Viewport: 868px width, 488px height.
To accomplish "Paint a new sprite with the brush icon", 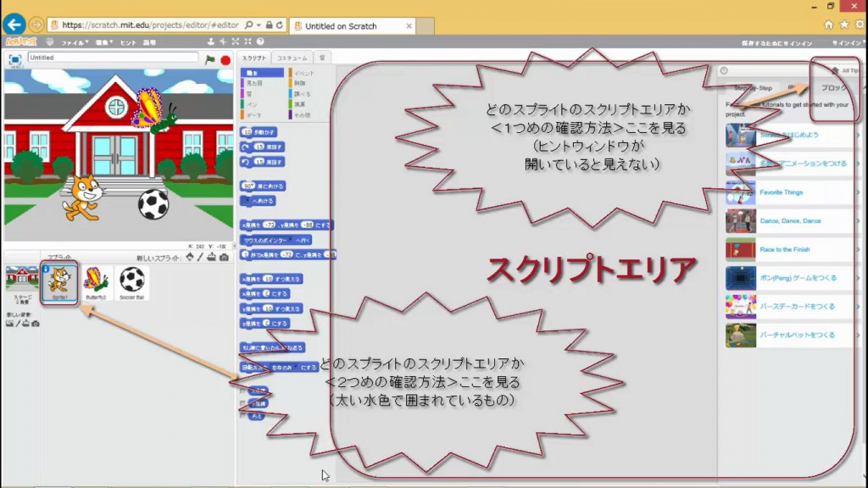I will [200, 258].
